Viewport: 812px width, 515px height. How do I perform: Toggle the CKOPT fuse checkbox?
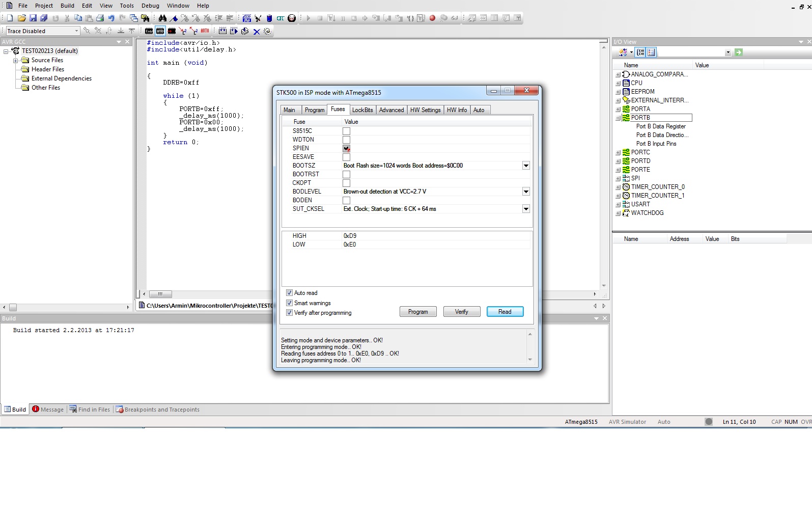347,183
